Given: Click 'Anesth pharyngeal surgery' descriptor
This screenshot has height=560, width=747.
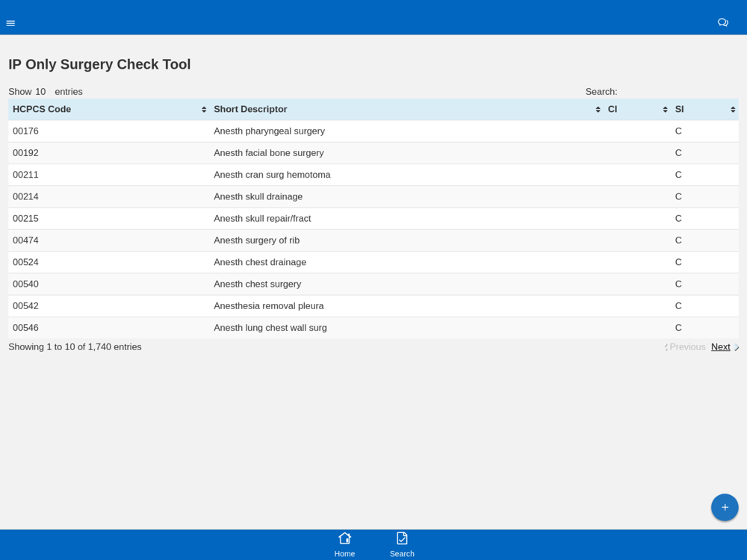Looking at the screenshot, I should 269,131.
